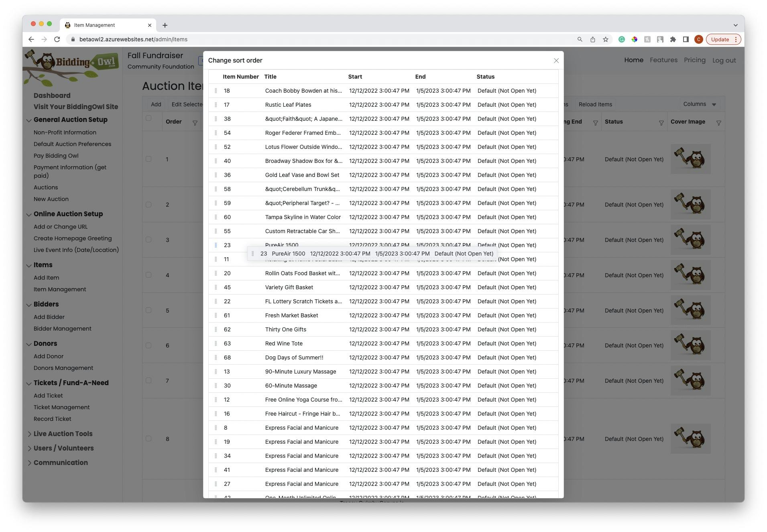767x532 pixels.
Task: Reload the browser page
Action: pyautogui.click(x=57, y=39)
